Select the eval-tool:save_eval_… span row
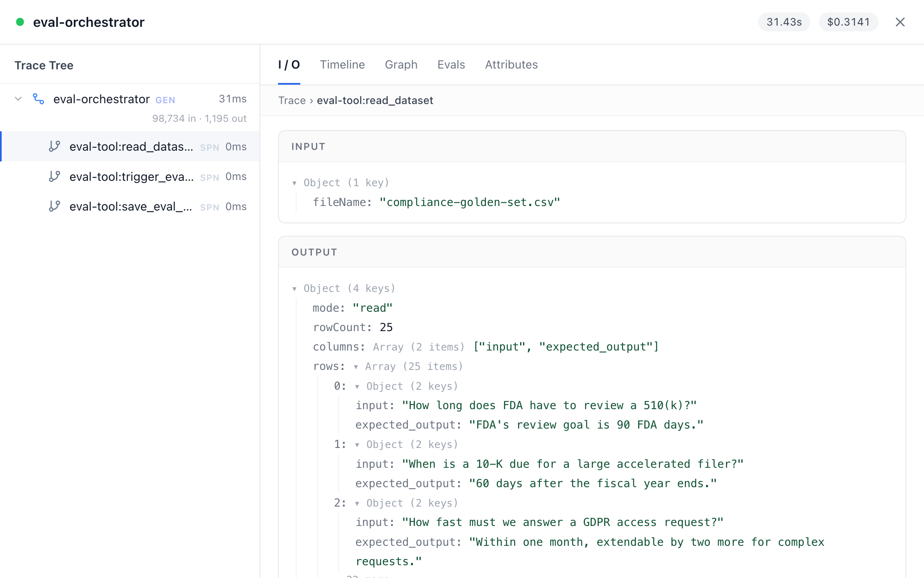Image resolution: width=924 pixels, height=578 pixels. [130, 206]
